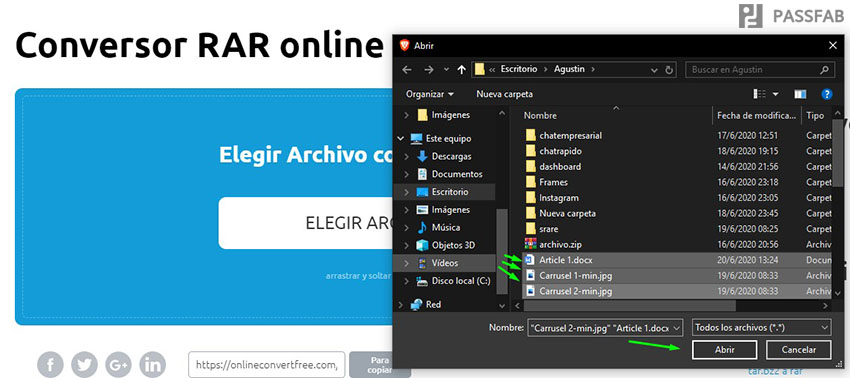Share on LinkedIn icon on webpage
Viewport: 850px width, 378px height.
click(x=152, y=364)
